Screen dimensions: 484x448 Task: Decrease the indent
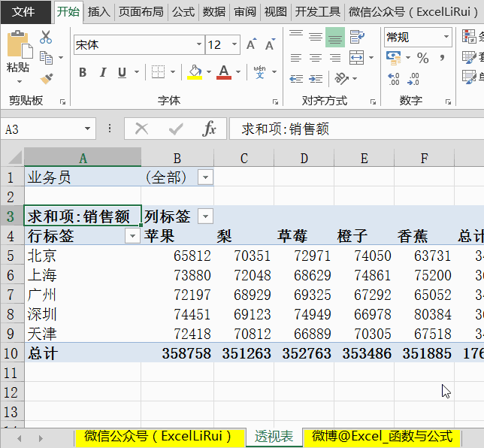pos(296,79)
